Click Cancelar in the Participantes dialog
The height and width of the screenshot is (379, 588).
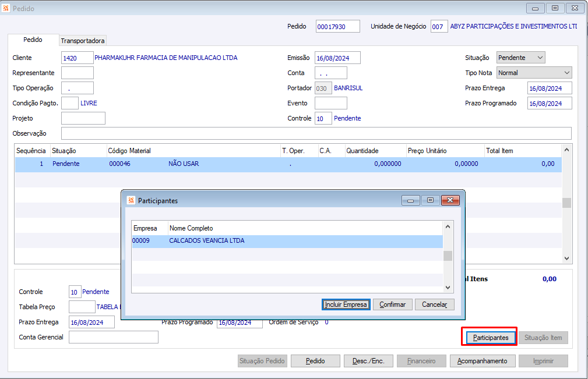434,304
